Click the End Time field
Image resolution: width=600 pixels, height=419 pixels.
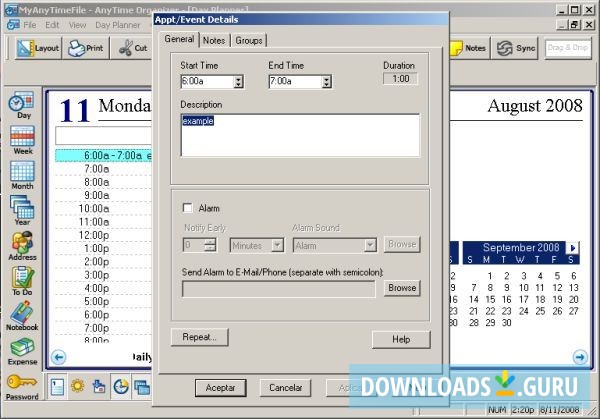(x=295, y=82)
